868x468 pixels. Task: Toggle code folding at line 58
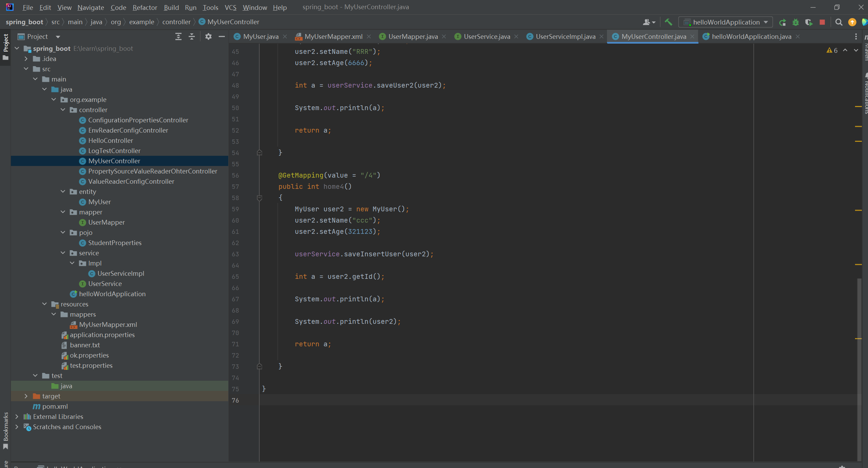[259, 198]
